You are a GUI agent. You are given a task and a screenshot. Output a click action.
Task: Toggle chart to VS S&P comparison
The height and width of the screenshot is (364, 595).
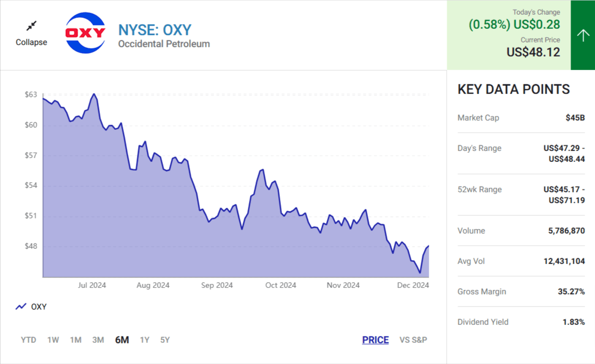tap(413, 340)
